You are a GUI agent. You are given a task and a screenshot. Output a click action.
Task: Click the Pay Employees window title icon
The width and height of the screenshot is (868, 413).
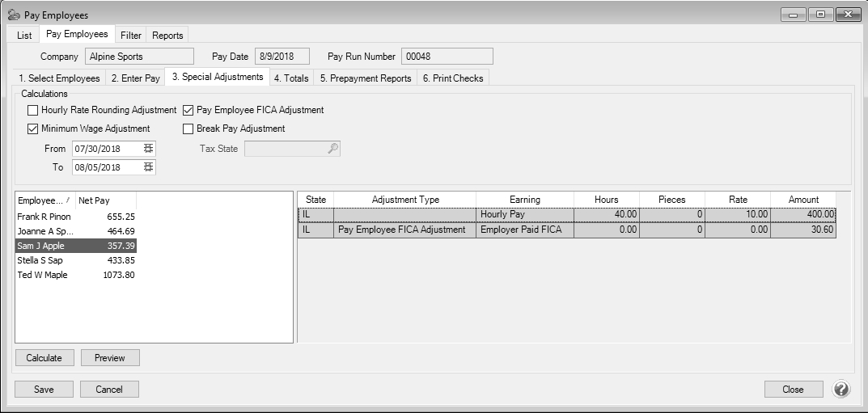(13, 15)
